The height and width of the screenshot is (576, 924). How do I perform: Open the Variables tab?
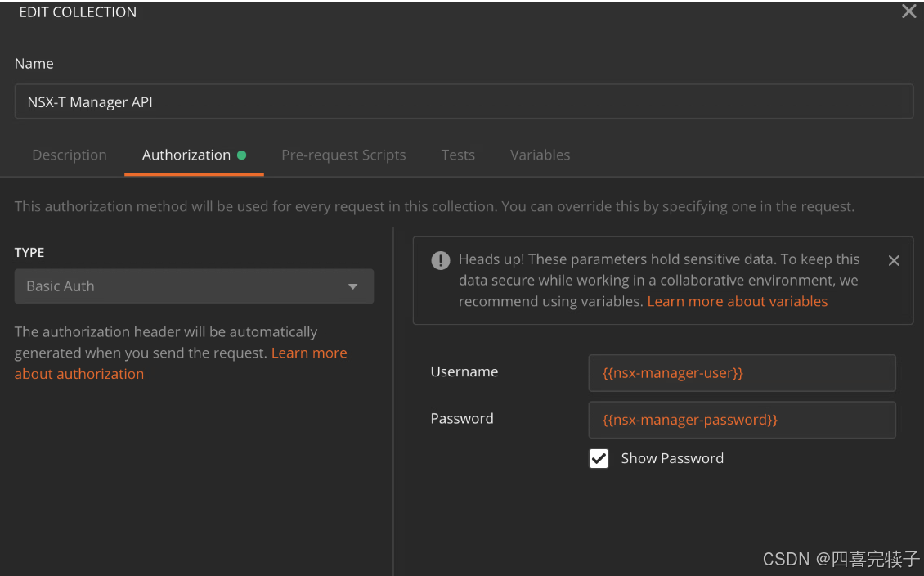coord(540,155)
